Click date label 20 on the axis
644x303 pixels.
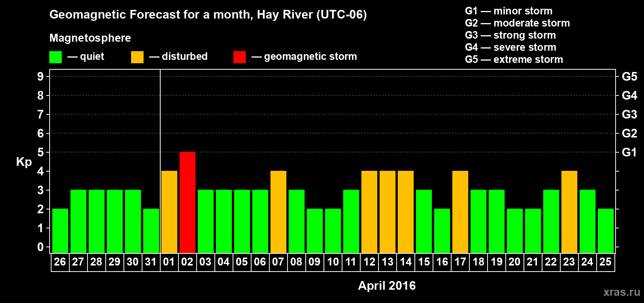click(x=514, y=262)
